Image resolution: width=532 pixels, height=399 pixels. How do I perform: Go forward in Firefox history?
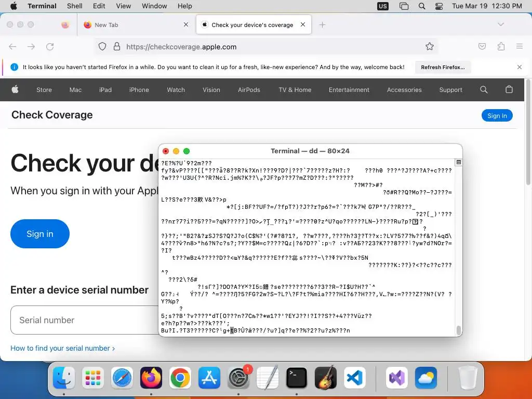tap(31, 46)
